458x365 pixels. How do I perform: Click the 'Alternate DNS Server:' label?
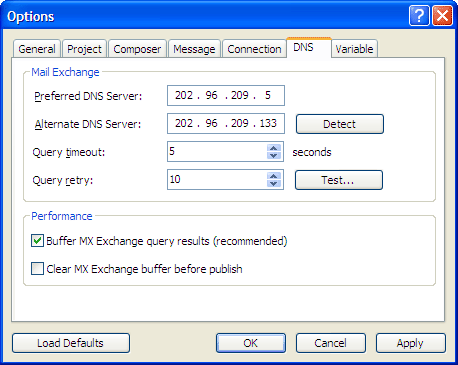[88, 124]
